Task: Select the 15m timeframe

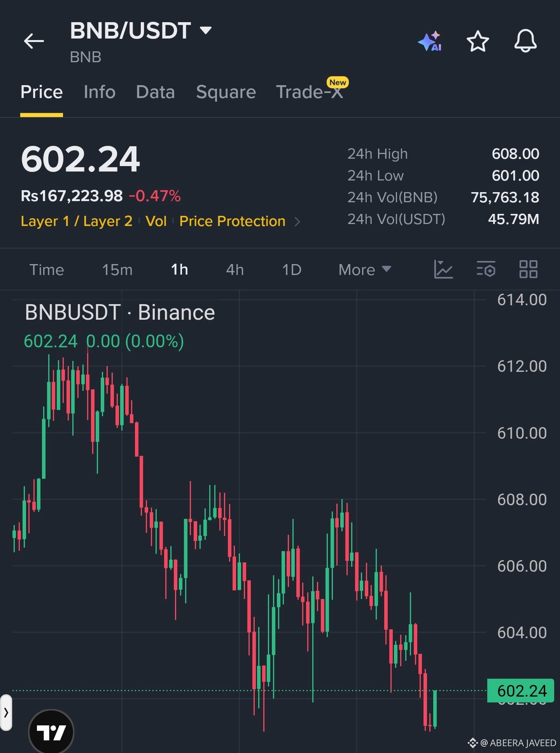Action: coord(117,270)
